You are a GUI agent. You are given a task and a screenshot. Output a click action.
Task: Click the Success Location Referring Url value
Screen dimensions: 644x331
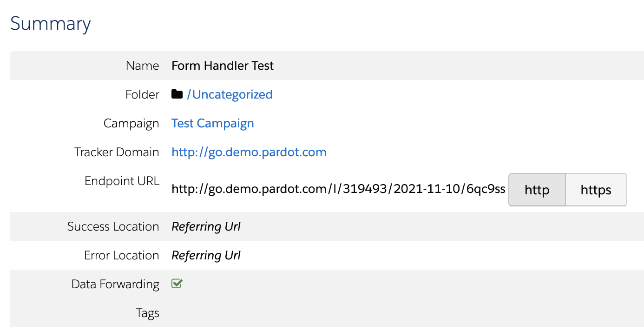pos(206,226)
